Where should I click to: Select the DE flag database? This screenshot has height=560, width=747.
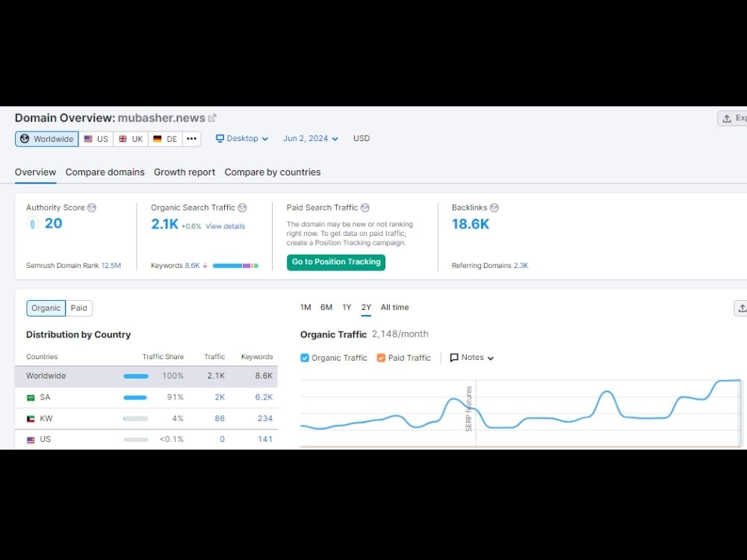point(165,139)
